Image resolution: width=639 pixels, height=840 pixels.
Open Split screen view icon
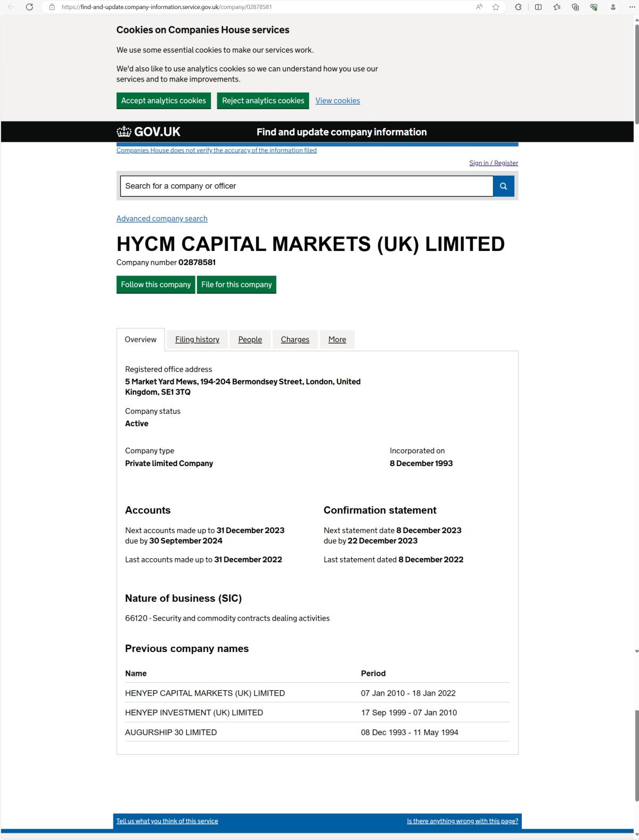click(538, 7)
